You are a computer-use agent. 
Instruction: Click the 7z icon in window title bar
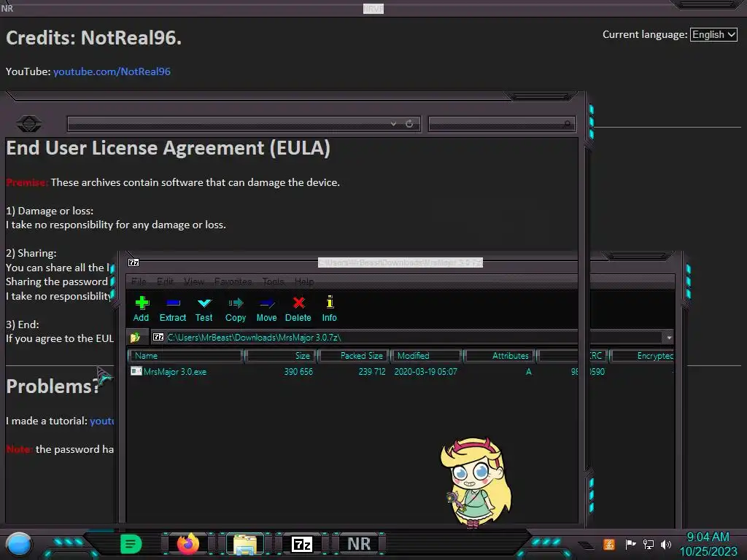[x=134, y=262]
